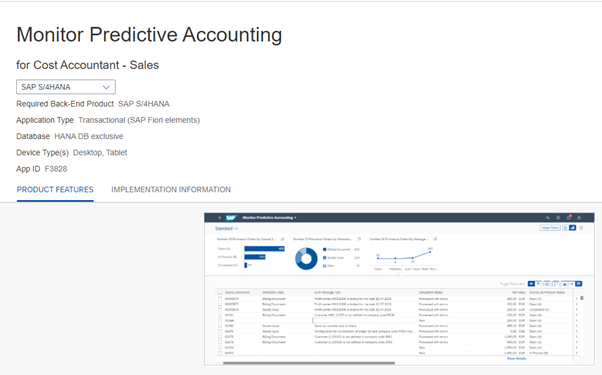Click the 'Application Type' label
This screenshot has height=375, width=602.
pos(45,120)
